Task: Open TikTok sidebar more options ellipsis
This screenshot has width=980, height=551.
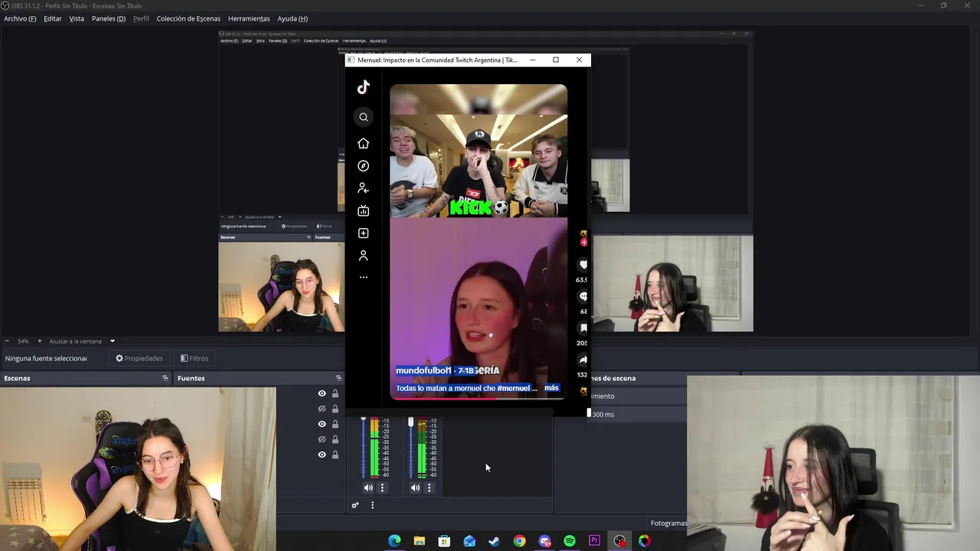Action: click(x=364, y=278)
